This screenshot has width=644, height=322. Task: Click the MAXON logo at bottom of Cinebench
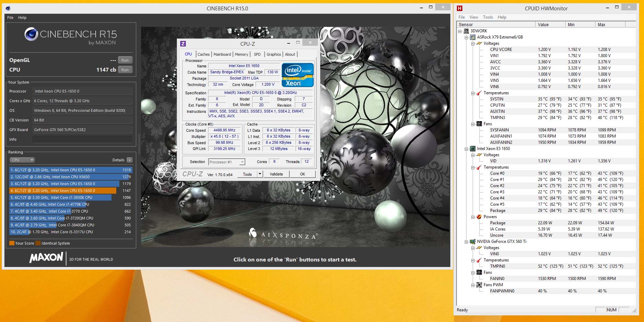(46, 258)
